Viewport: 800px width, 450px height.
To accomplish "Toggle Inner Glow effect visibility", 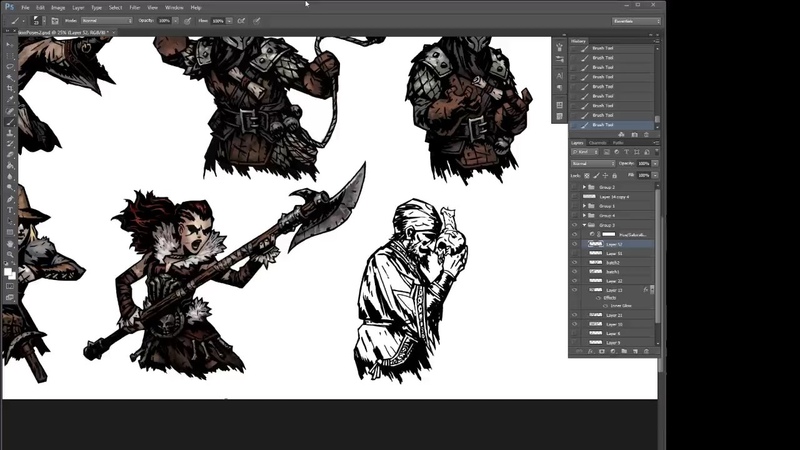I will (x=605, y=306).
